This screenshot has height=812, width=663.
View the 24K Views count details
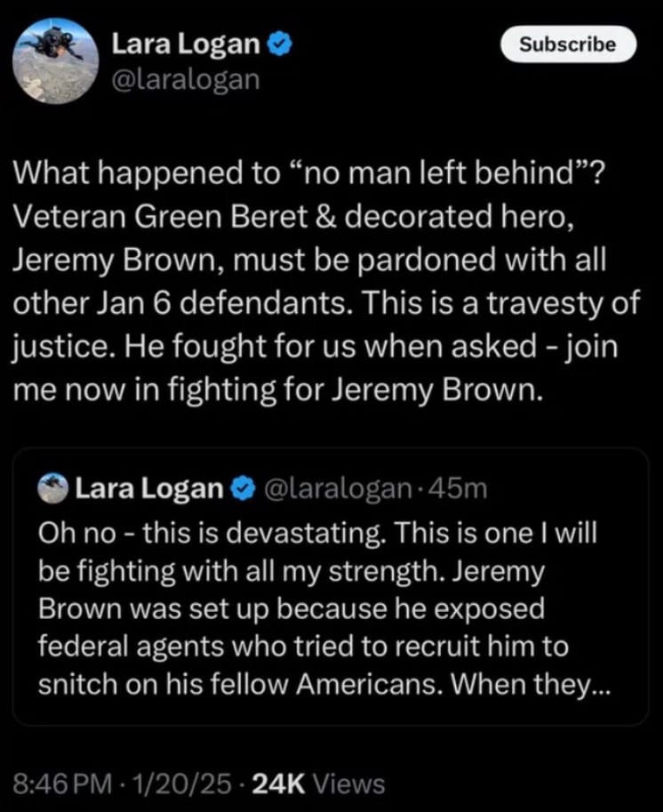[318, 783]
